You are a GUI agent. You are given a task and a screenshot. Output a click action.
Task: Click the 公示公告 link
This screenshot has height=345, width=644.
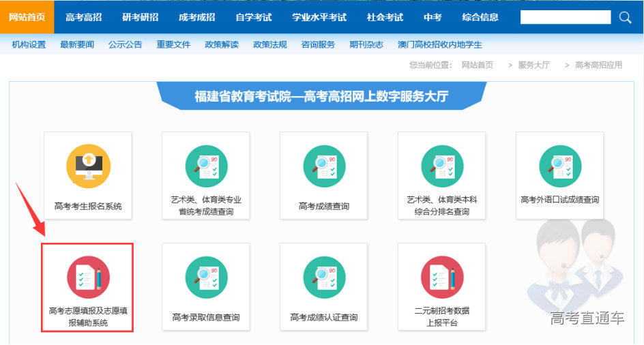[x=125, y=45]
